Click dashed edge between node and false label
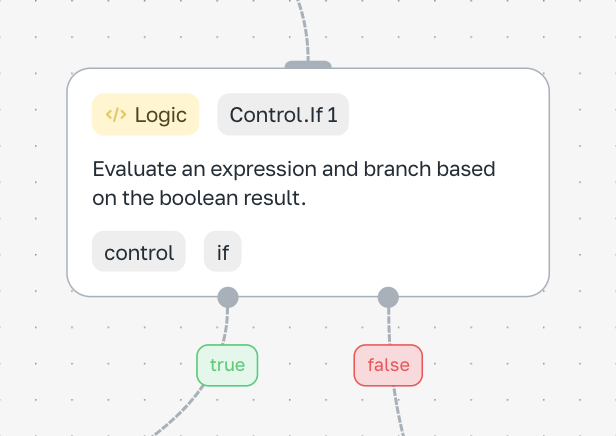This screenshot has width=616, height=436. pos(389,326)
